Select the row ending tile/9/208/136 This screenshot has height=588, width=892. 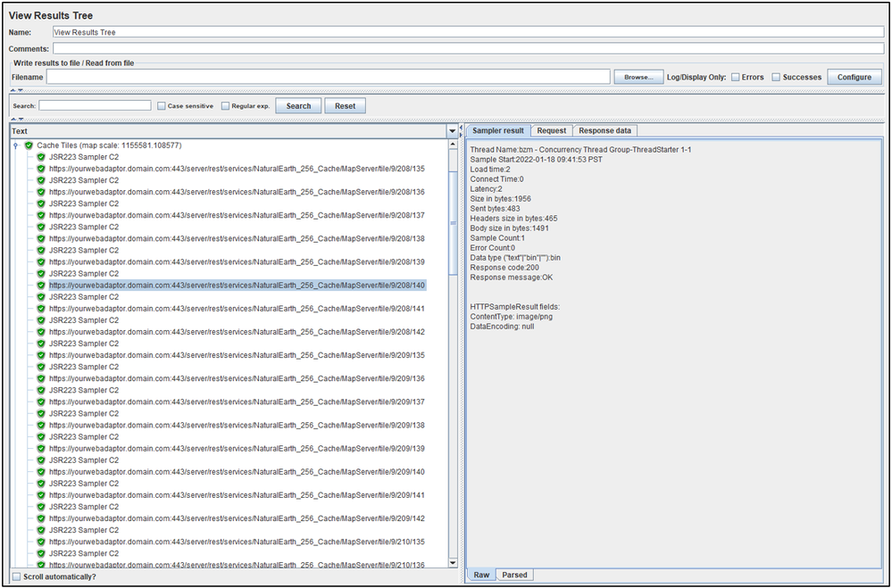(x=237, y=192)
